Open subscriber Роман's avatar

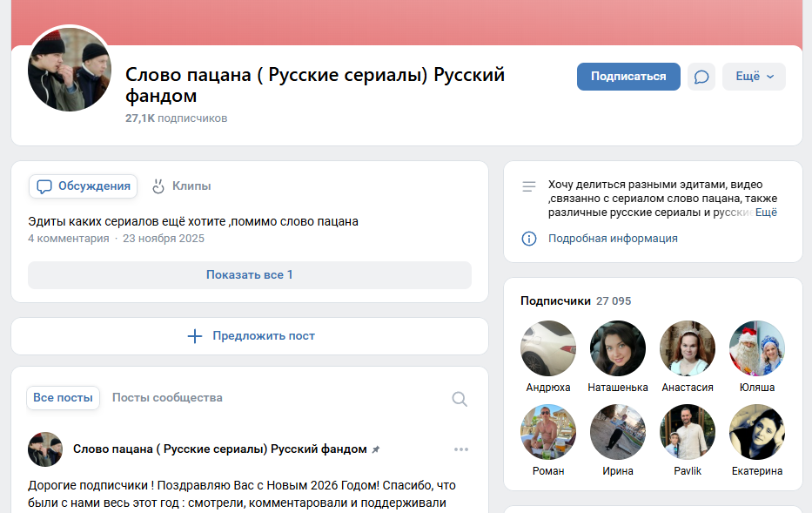548,432
